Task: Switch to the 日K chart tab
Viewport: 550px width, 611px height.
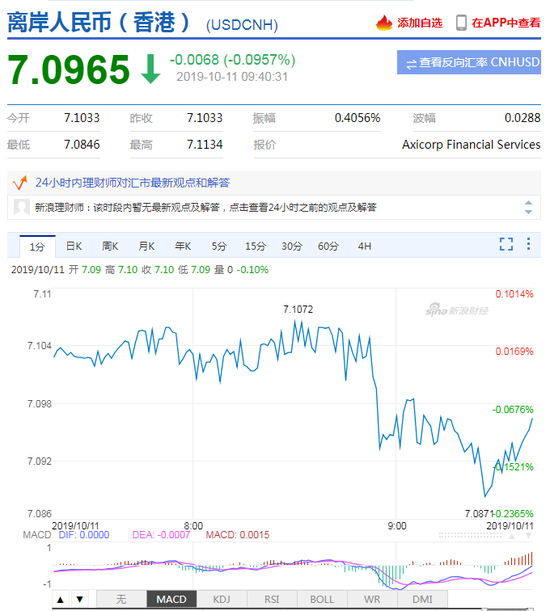Action: point(74,246)
